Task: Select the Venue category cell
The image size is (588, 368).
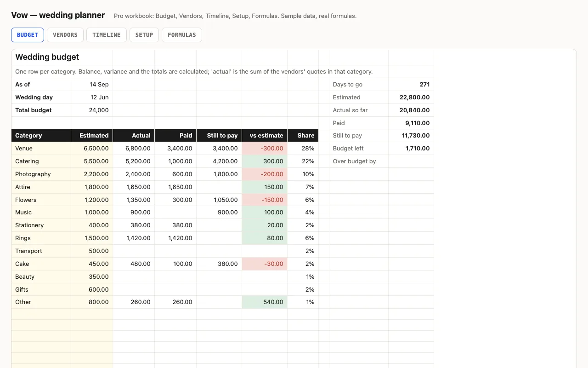Action: tap(41, 149)
